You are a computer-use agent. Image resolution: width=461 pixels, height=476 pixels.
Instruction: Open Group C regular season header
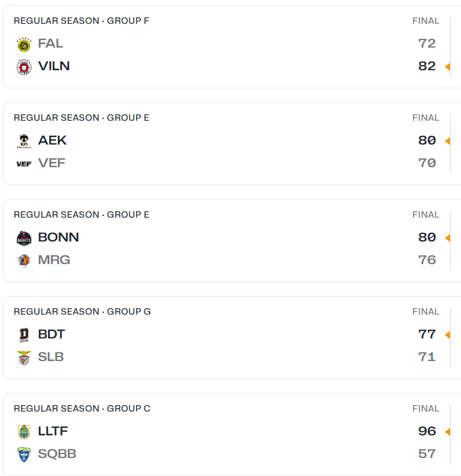82,408
